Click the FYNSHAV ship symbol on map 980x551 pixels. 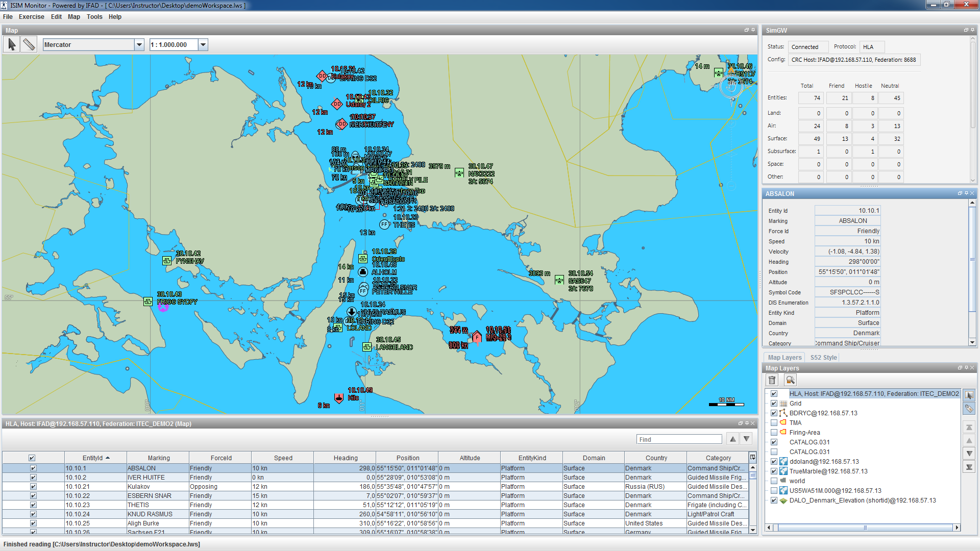coord(167,261)
